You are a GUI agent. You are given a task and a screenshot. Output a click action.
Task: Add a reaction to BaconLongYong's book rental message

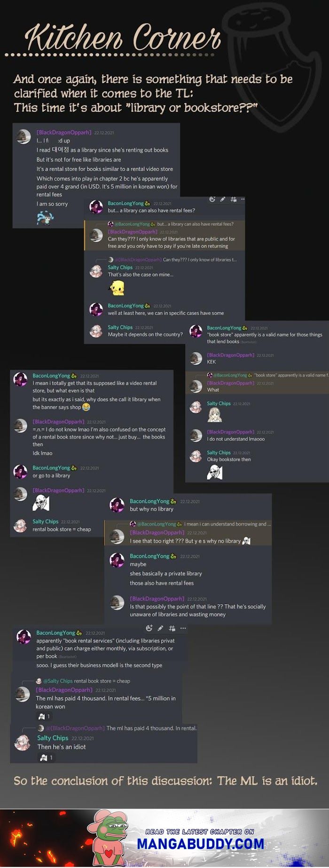(x=149, y=628)
